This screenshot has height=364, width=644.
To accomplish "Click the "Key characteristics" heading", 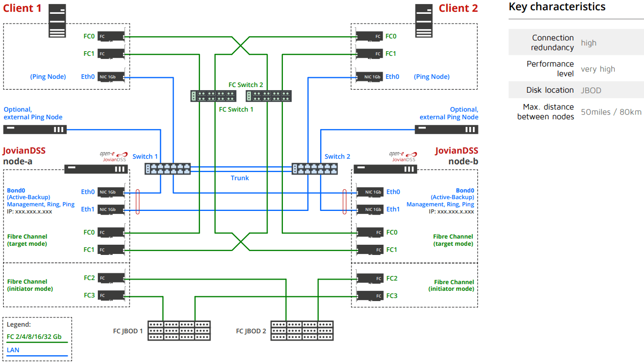I will [x=557, y=7].
